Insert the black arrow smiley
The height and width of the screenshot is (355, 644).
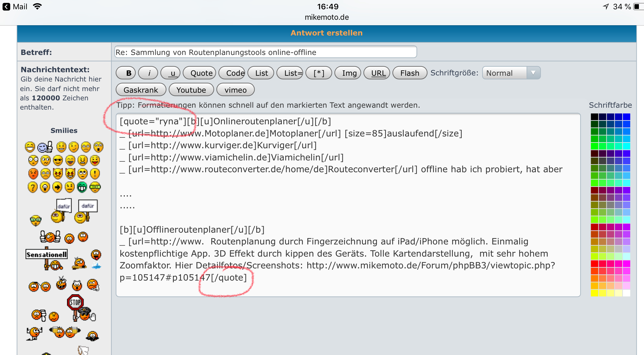57,187
